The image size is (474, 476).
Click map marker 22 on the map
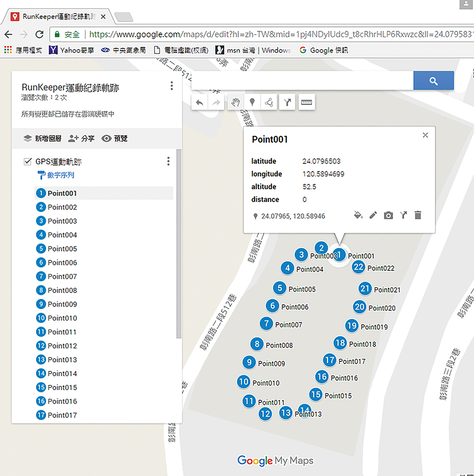point(358,267)
